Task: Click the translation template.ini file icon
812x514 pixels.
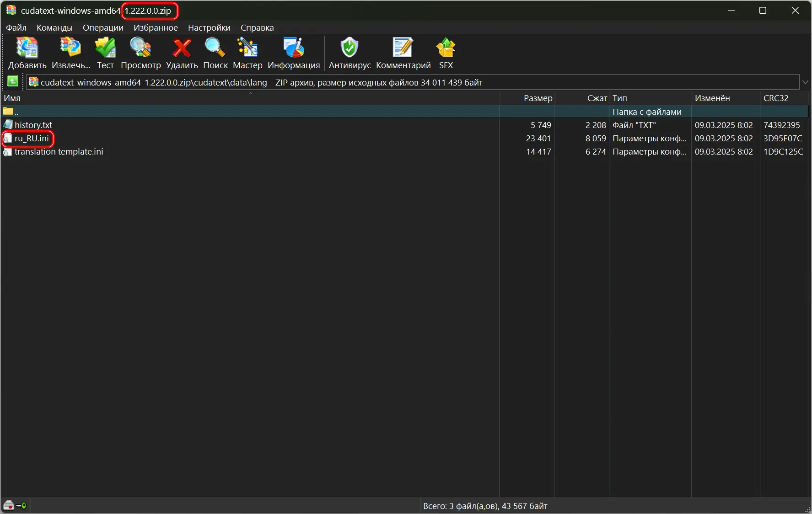Action: point(8,151)
